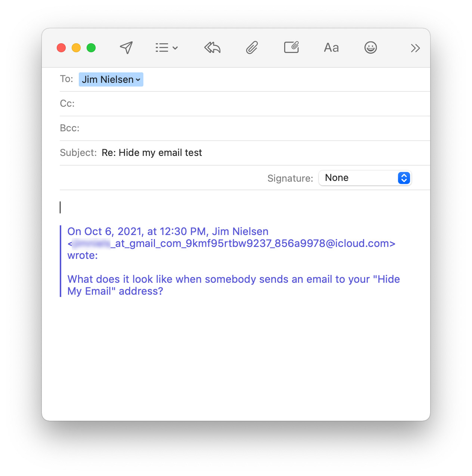Expand more toolbar items with the double chevron

(x=415, y=48)
